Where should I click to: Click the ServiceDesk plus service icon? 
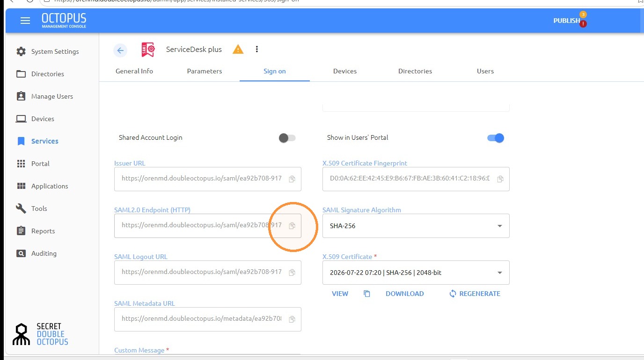click(148, 50)
